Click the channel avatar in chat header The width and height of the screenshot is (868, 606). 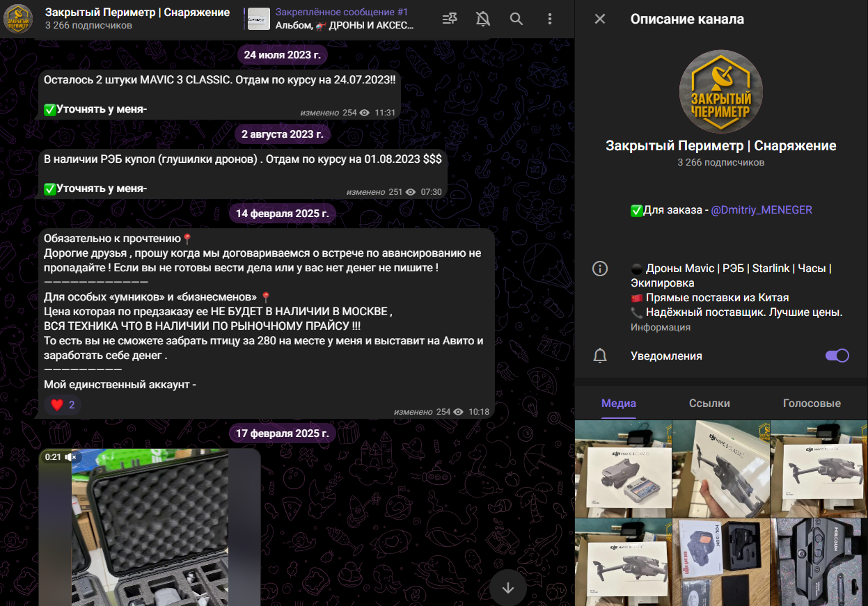18,19
